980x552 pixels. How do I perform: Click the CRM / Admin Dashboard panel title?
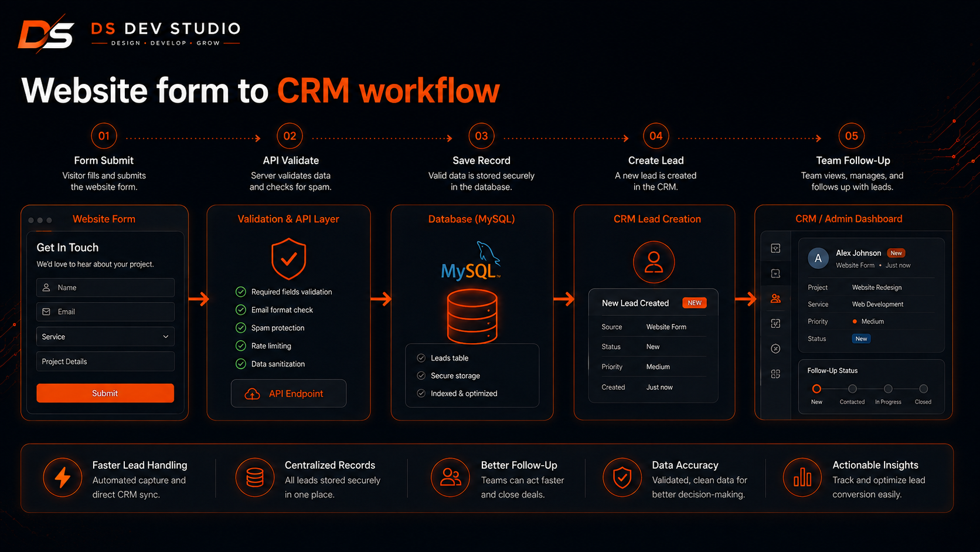tap(849, 219)
